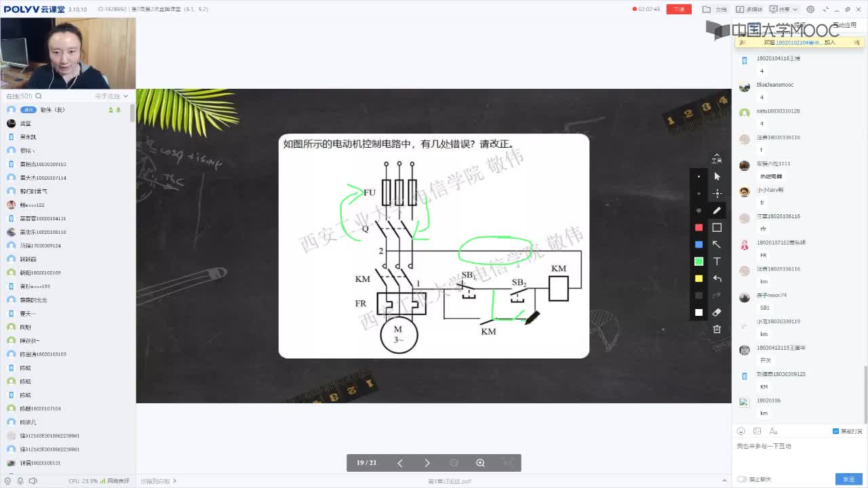Click 切换到白板 switch link in bottom bar
This screenshot has width=868, height=488.
coord(159,481)
